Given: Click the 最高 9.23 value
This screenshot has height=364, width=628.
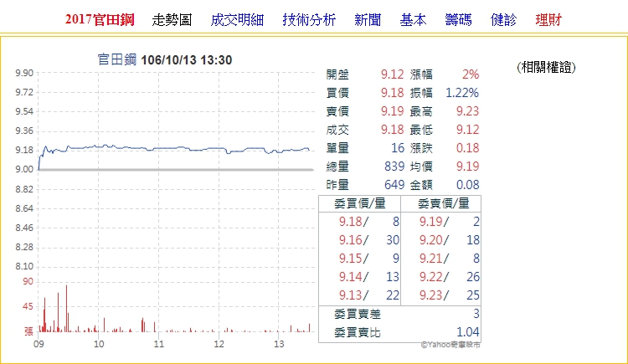Looking at the screenshot, I should 467,110.
